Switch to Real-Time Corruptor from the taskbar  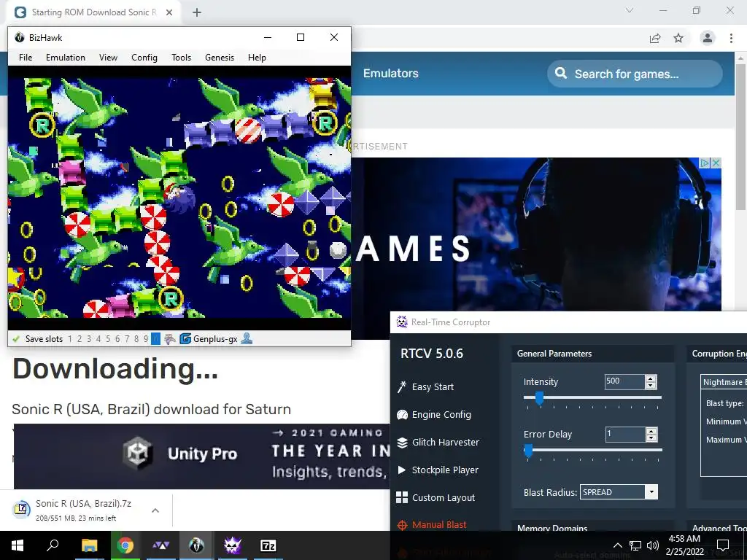233,545
